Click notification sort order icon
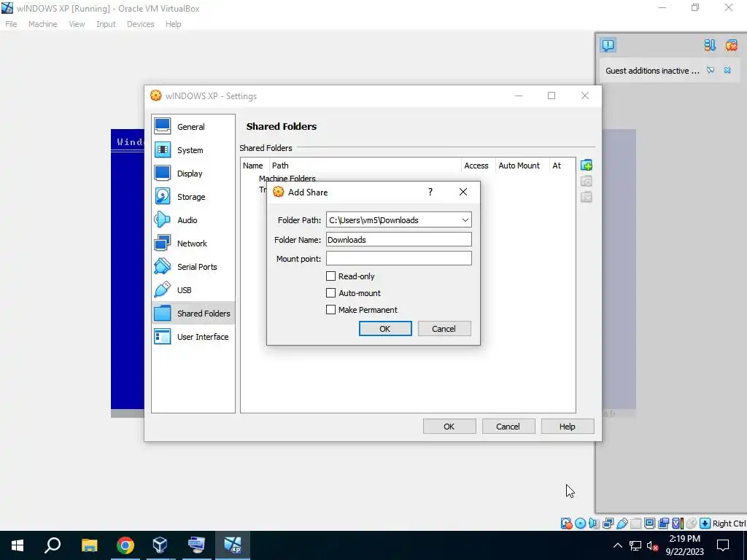This screenshot has width=747, height=560. 710,45
